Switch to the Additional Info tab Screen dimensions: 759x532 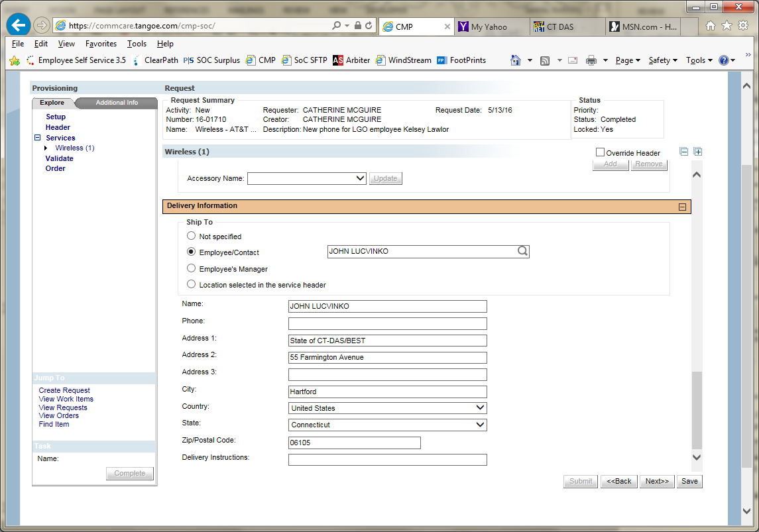[x=117, y=103]
